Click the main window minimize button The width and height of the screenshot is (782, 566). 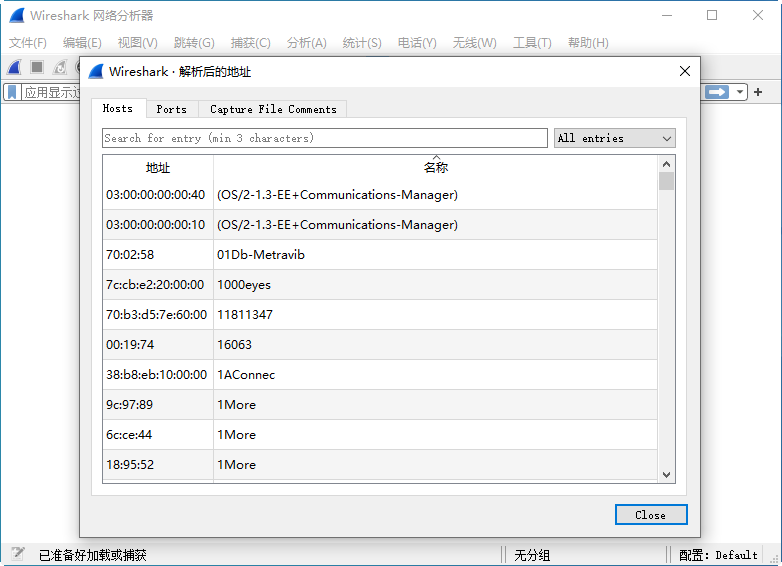tap(667, 15)
